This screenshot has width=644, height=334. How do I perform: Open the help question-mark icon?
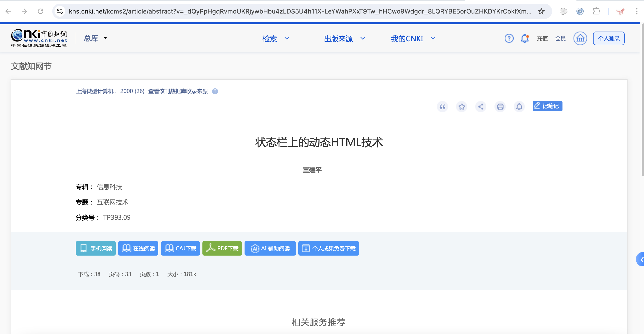(x=509, y=38)
